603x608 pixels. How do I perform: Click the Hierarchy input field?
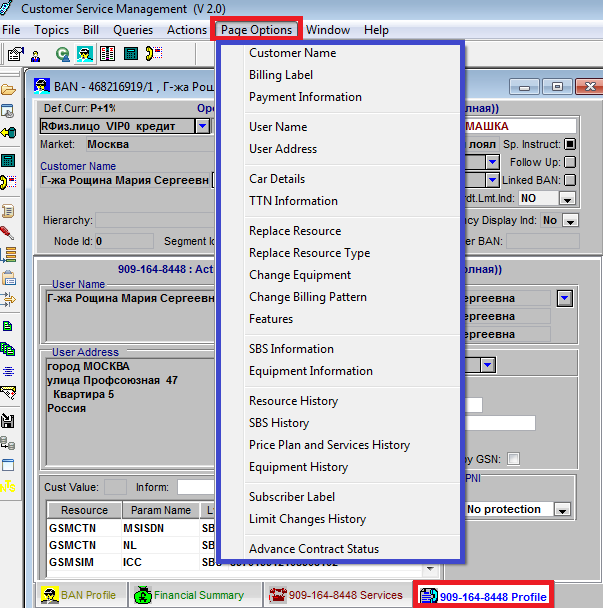(x=155, y=221)
